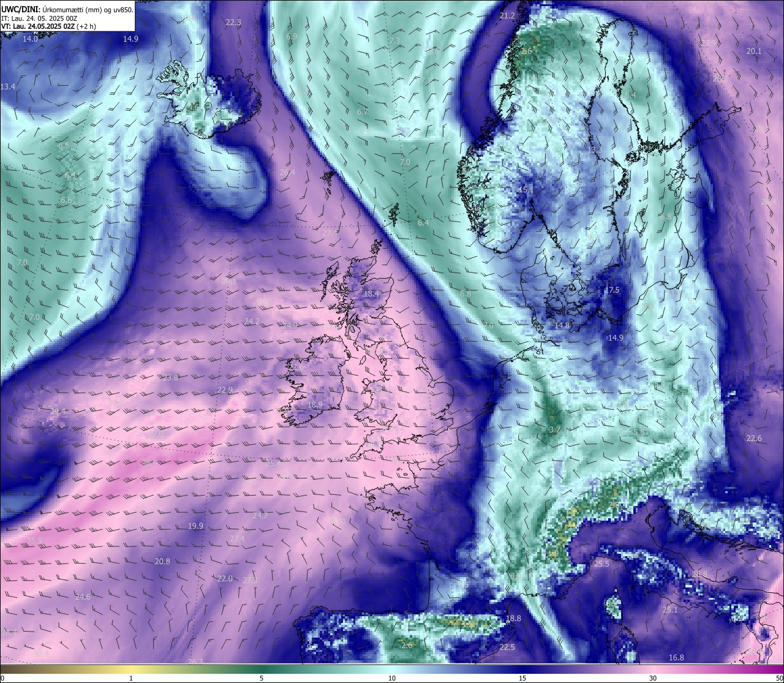Click the 25.5 value south of the Alps
The height and width of the screenshot is (683, 784).
[x=601, y=564]
